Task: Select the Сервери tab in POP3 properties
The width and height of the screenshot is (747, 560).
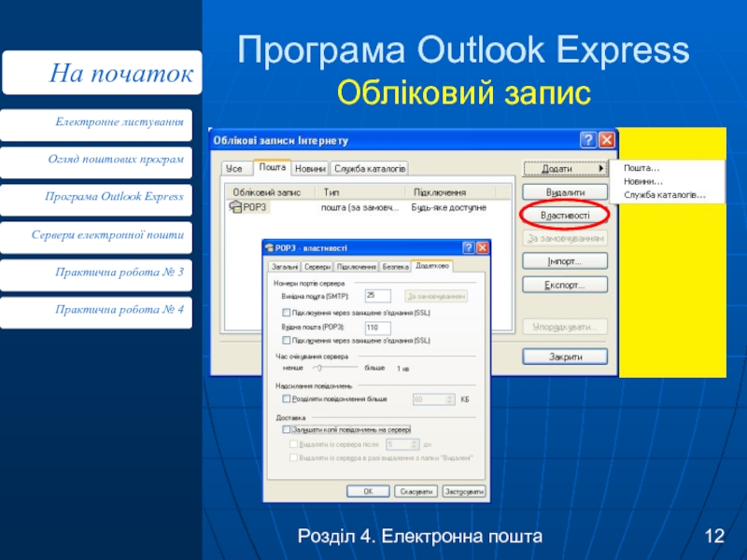Action: coord(317,267)
